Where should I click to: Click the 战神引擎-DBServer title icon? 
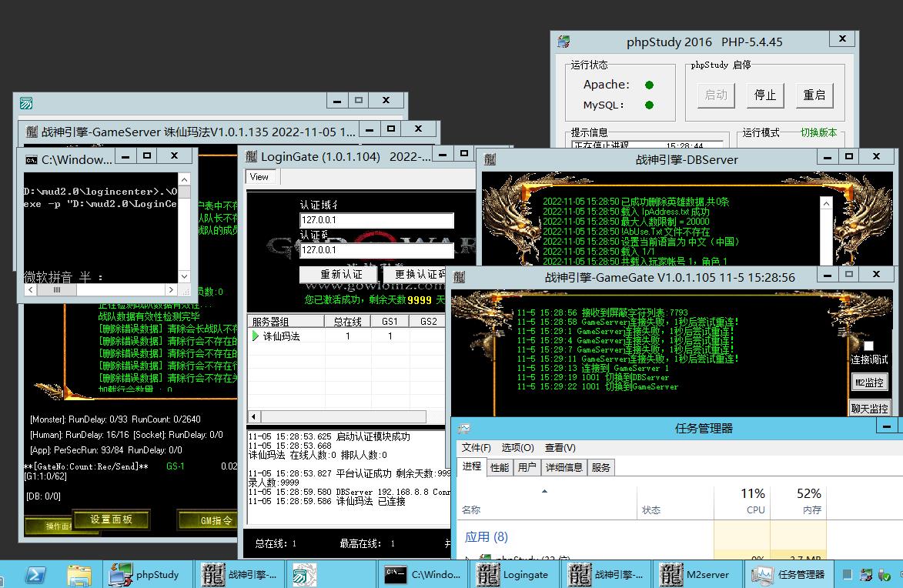(x=490, y=159)
